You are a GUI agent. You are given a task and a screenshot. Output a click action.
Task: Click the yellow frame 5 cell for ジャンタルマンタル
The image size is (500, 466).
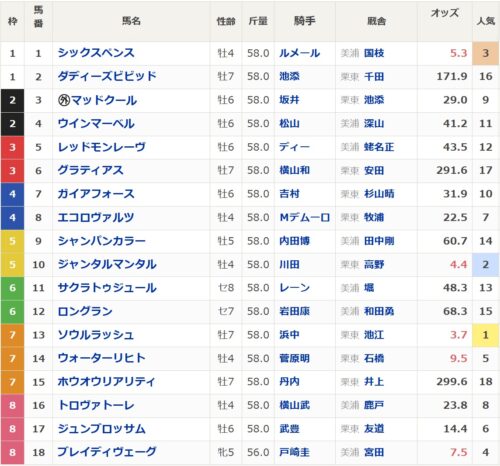[x=12, y=264]
